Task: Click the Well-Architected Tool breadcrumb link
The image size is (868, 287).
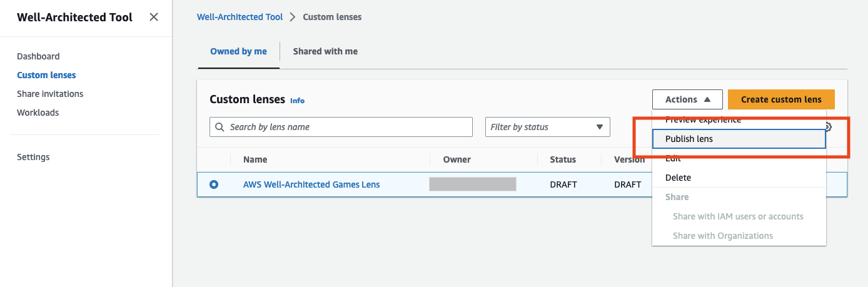Action: 240,17
